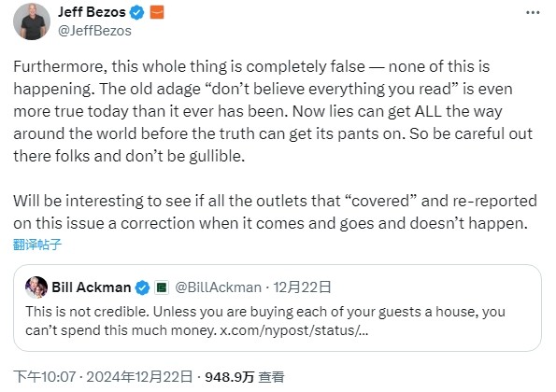Open the @BillAckman handle

(218, 287)
